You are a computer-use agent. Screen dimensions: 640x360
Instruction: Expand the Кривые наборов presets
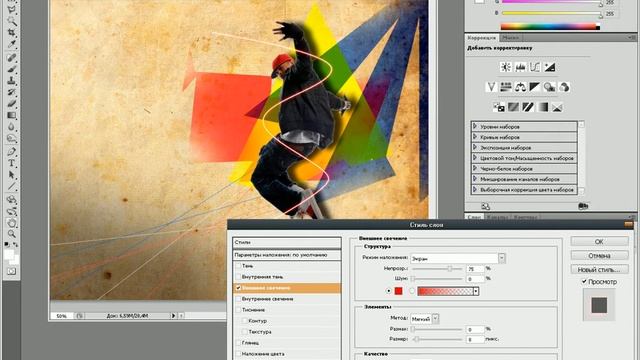click(x=475, y=137)
